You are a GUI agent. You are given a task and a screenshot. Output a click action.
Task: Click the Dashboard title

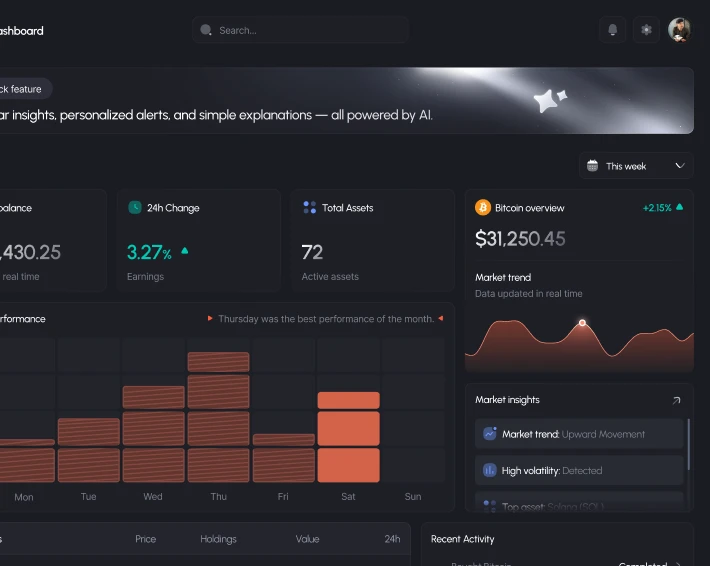pos(22,31)
